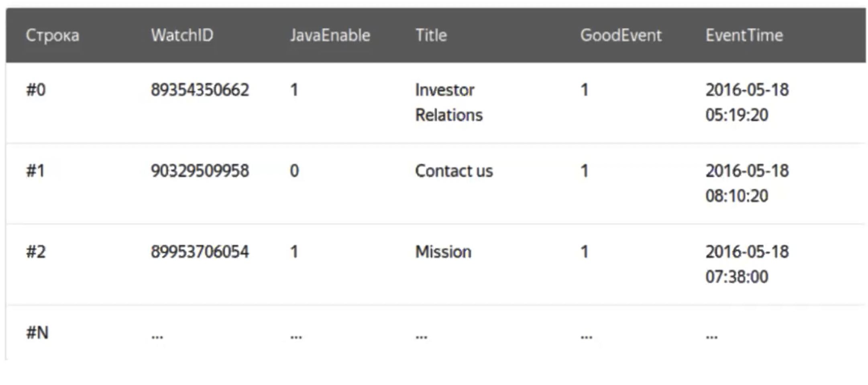Select WatchID value 89953706054
Screen dimensions: 868x385
(x=200, y=252)
